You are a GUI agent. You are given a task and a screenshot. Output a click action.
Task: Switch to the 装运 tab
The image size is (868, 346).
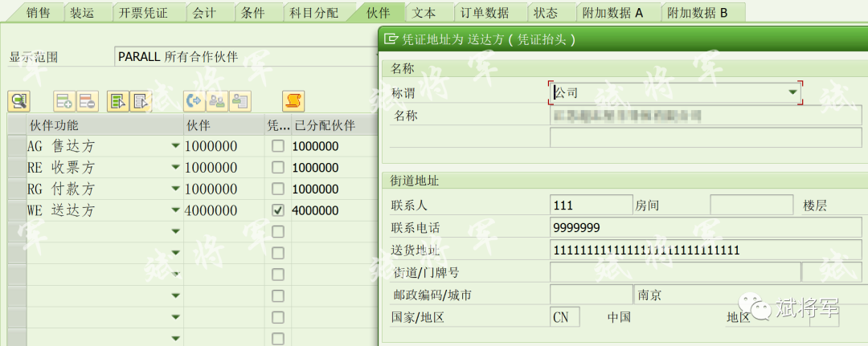[83, 14]
